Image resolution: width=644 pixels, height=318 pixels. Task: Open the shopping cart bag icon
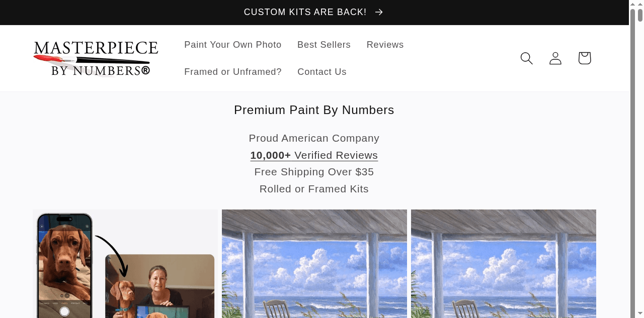point(584,58)
